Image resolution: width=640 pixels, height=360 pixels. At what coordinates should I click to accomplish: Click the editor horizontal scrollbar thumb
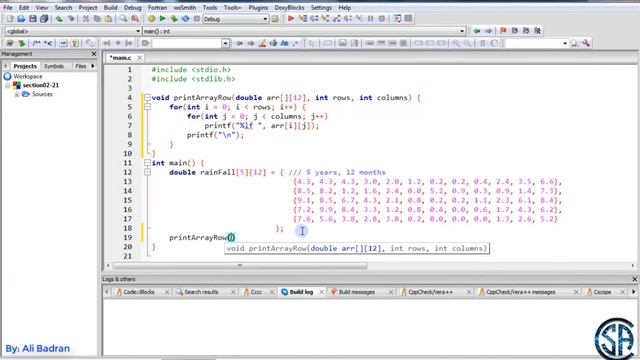point(240,266)
